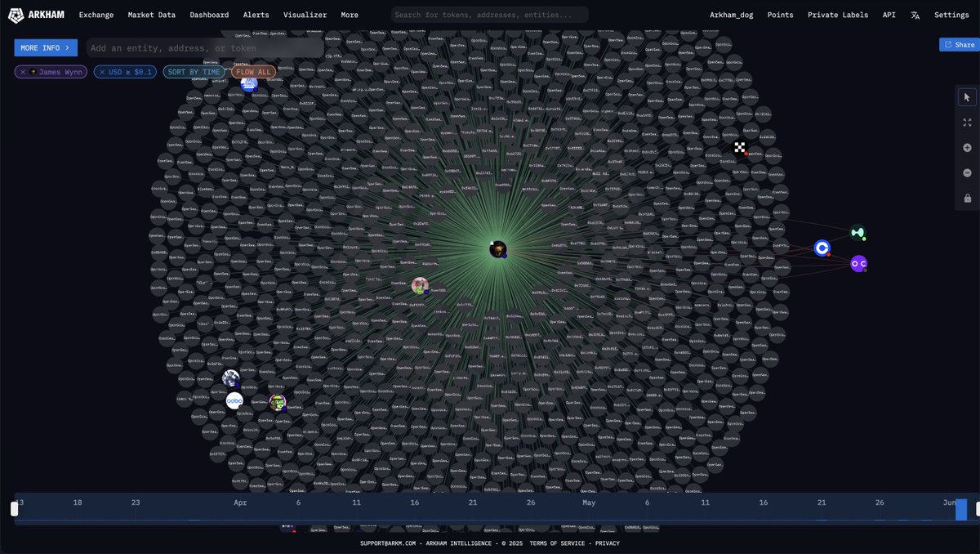Open Settings
Screen dimensions: 980x554
[x=951, y=15]
